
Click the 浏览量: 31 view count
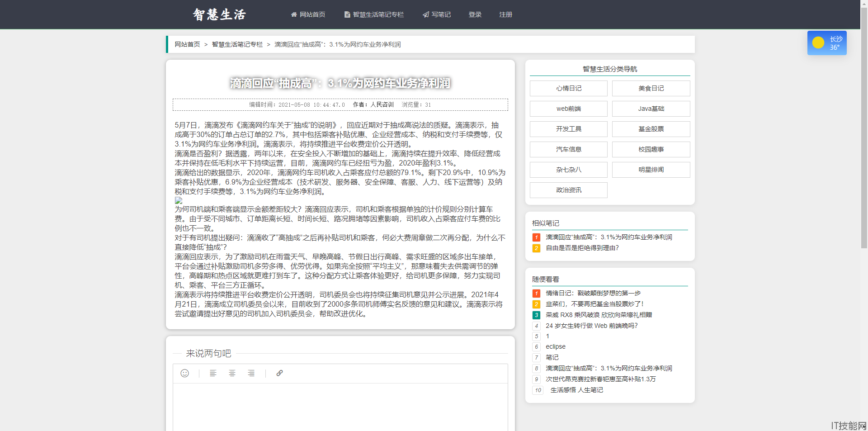[x=416, y=104]
